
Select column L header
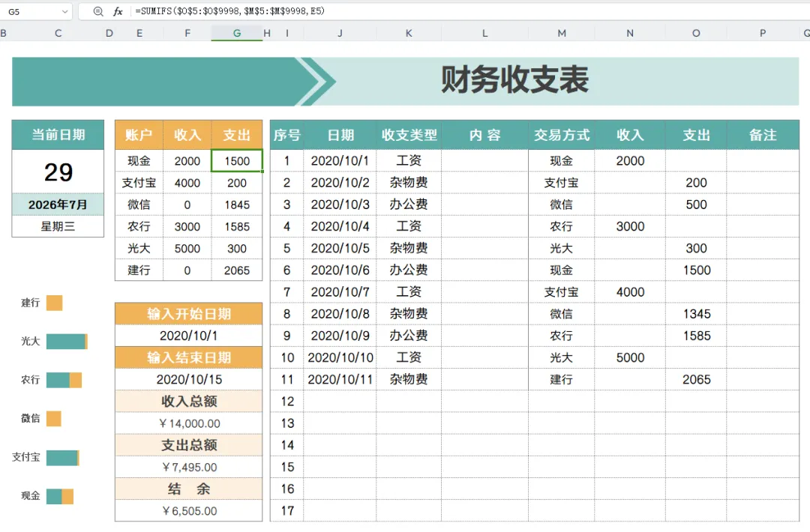point(484,33)
